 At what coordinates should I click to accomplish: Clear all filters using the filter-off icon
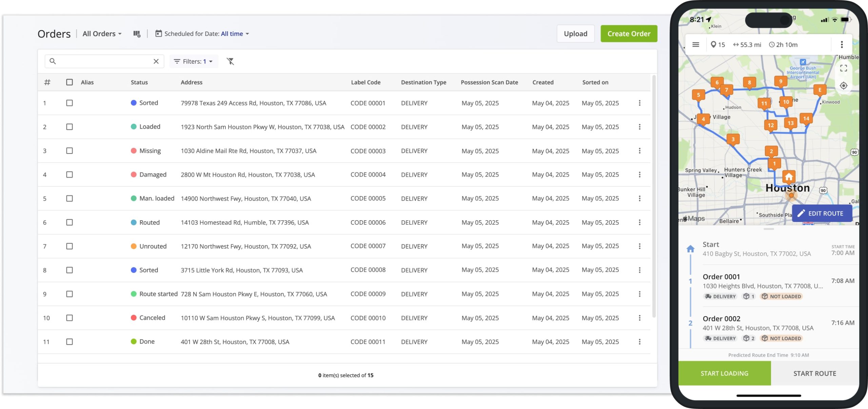click(231, 61)
